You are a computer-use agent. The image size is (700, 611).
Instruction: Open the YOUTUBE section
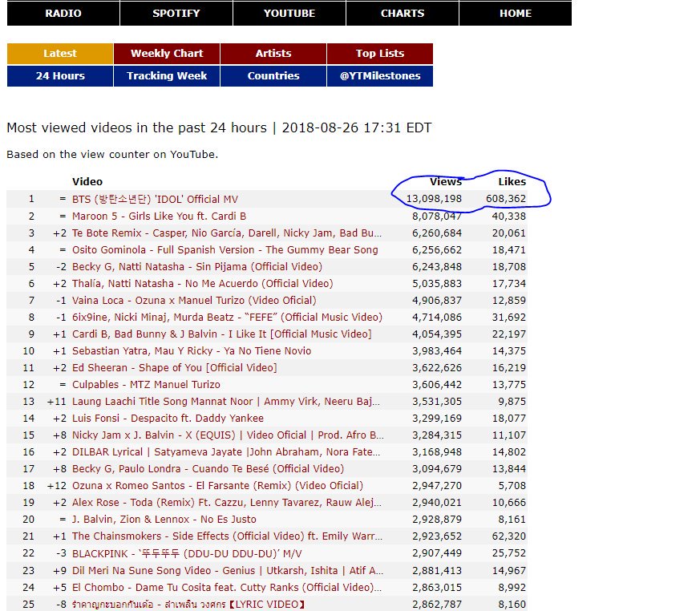pos(289,14)
